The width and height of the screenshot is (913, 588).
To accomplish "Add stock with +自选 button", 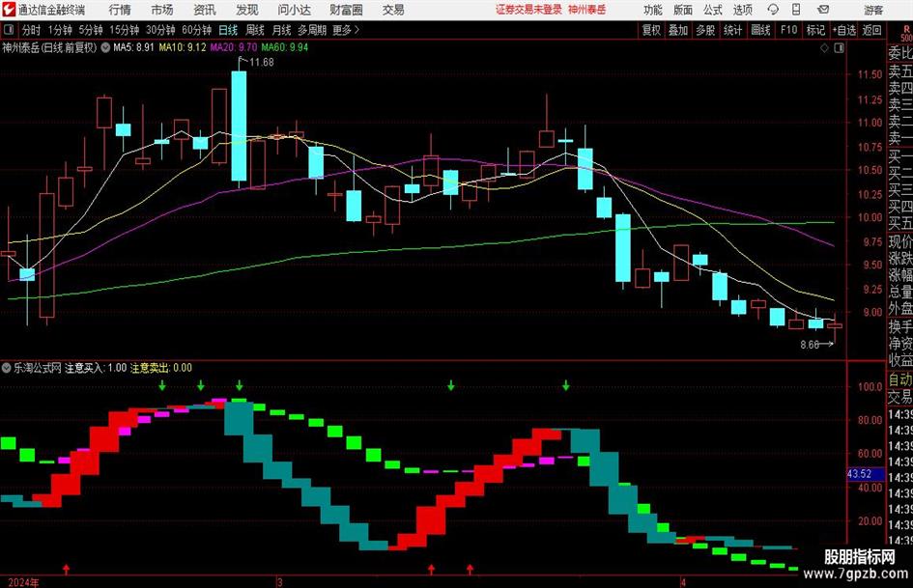I will [844, 30].
